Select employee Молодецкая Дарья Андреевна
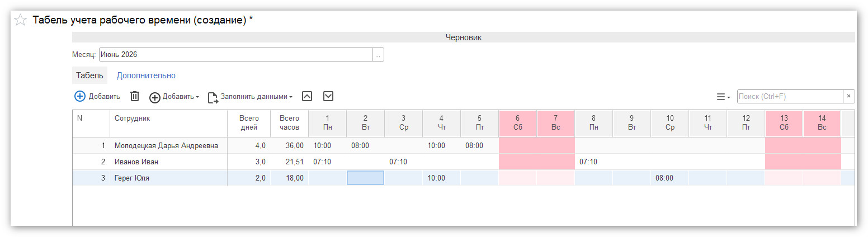The image size is (868, 237). 168,146
